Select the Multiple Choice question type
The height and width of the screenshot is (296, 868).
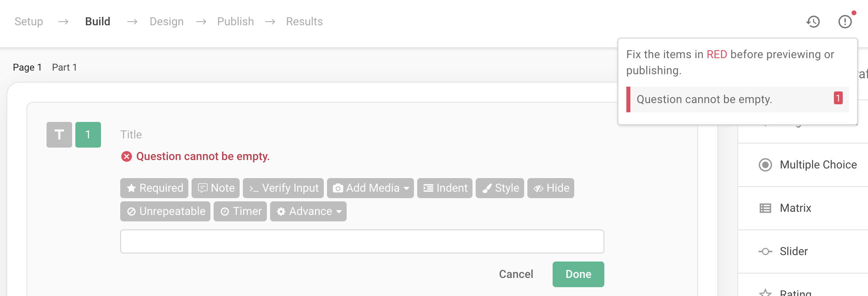pos(818,164)
